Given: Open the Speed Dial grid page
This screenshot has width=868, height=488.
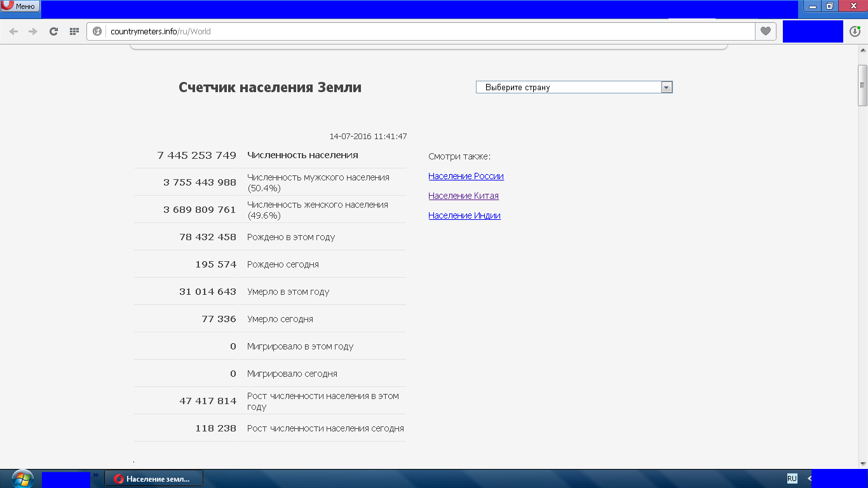Looking at the screenshot, I should [x=74, y=31].
